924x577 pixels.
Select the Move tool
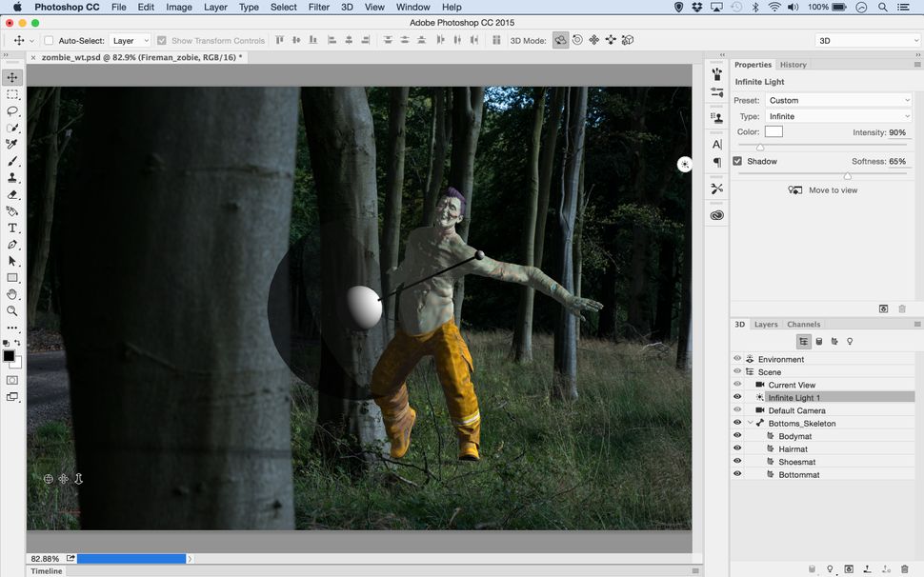[x=12, y=77]
